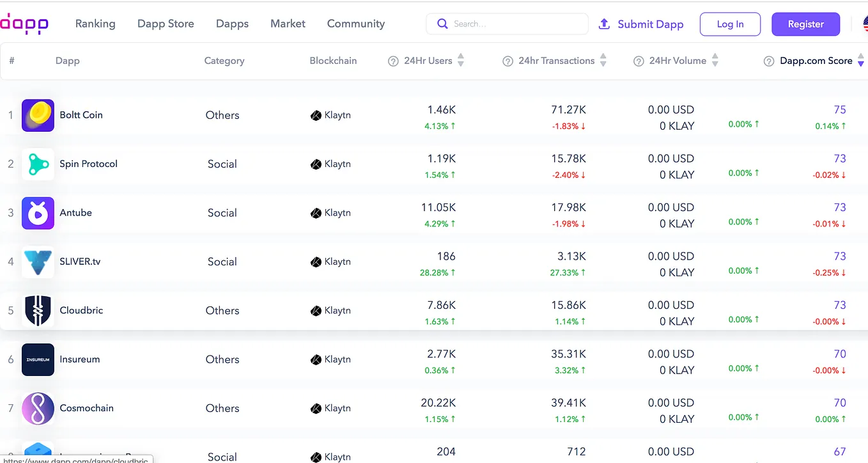Viewport: 868px width, 463px height.
Task: Click Insureum's 35.31K transactions value
Action: click(568, 354)
